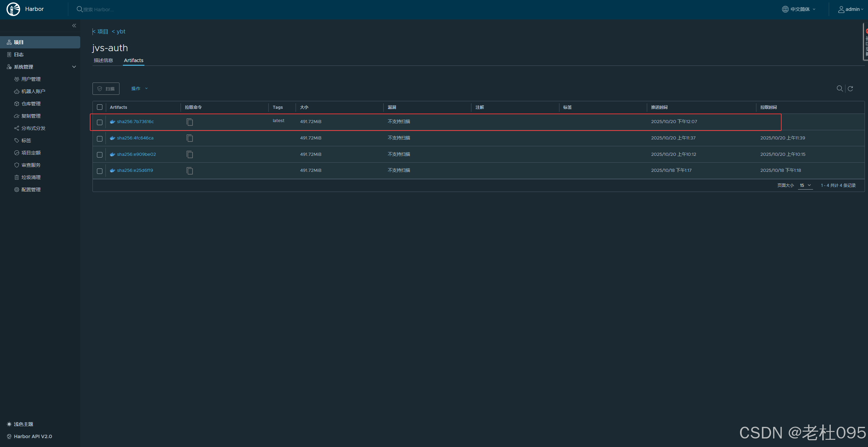868x447 pixels.
Task: Open 垃圾清理 garbage cleanup page
Action: 31,177
